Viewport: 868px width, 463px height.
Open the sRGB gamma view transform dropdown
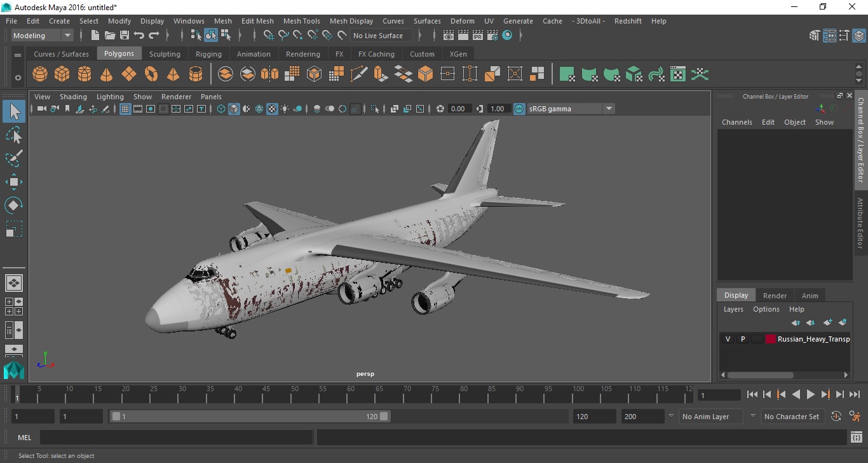[571, 109]
